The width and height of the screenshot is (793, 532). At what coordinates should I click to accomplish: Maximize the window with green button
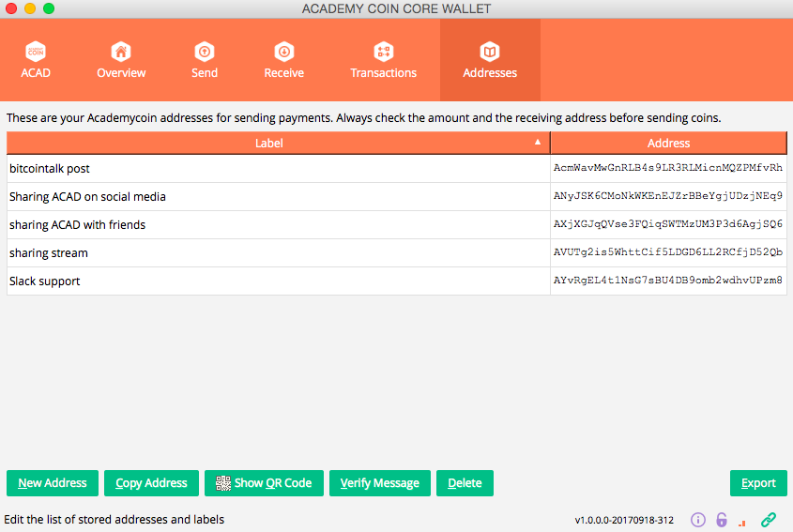49,8
